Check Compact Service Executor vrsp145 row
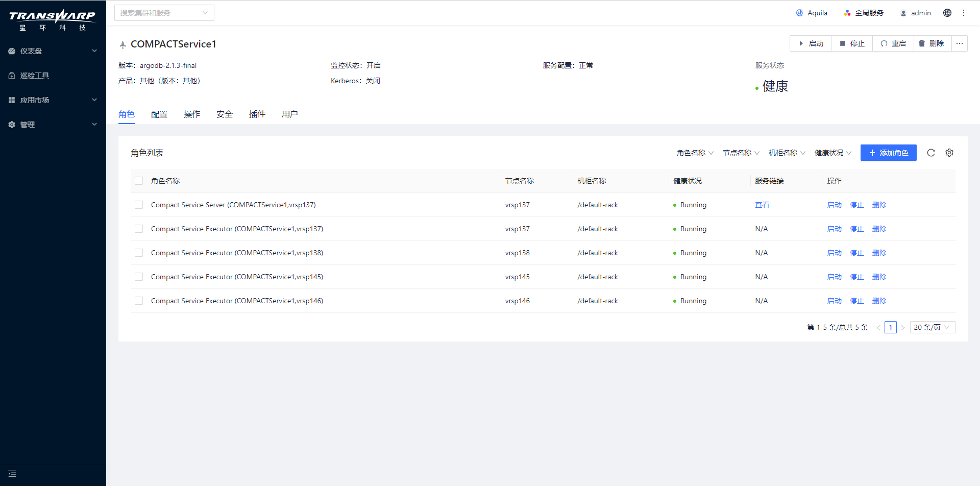The height and width of the screenshot is (486, 980). 139,277
